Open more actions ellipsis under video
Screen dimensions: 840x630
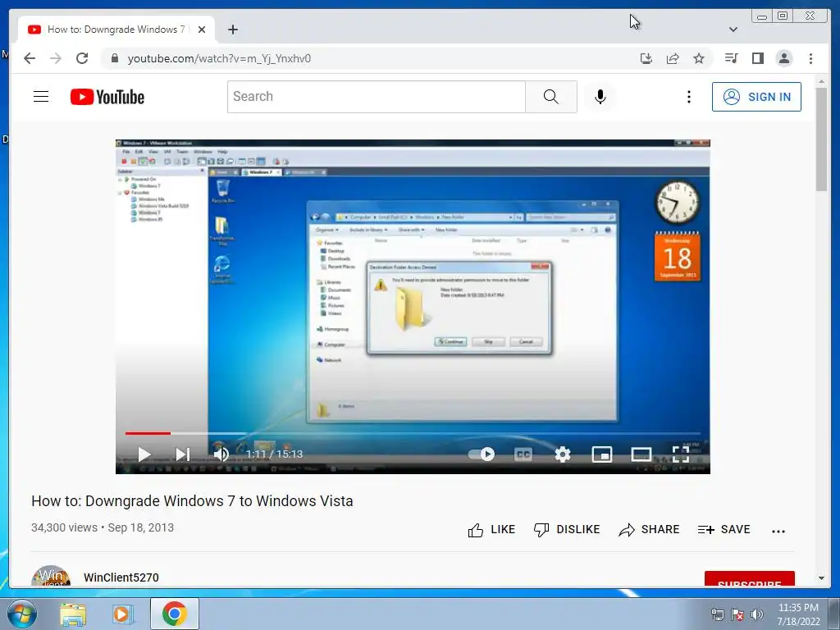778,531
